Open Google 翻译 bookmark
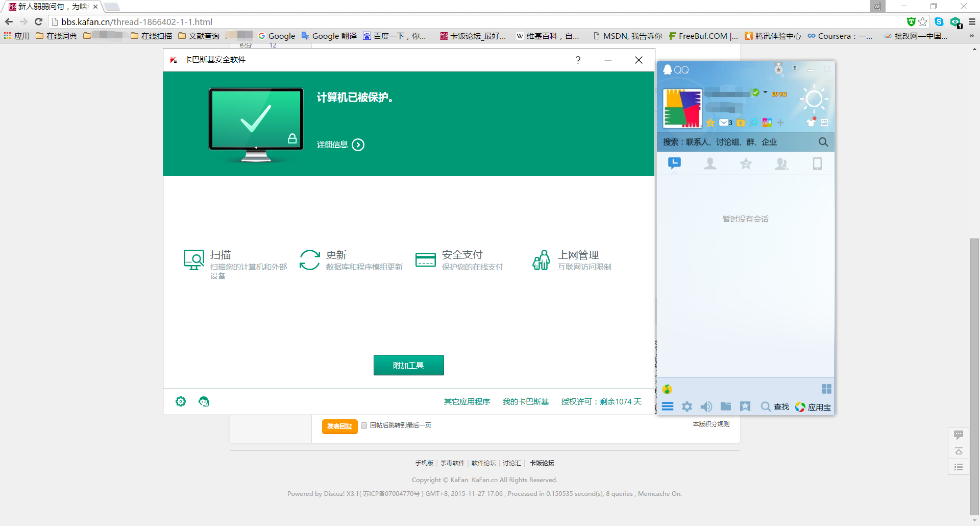Screen dimensions: 980x526 (x=329, y=36)
